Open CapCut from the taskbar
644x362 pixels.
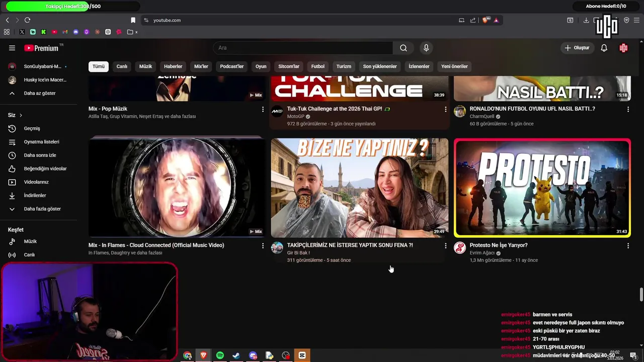pos(302,355)
